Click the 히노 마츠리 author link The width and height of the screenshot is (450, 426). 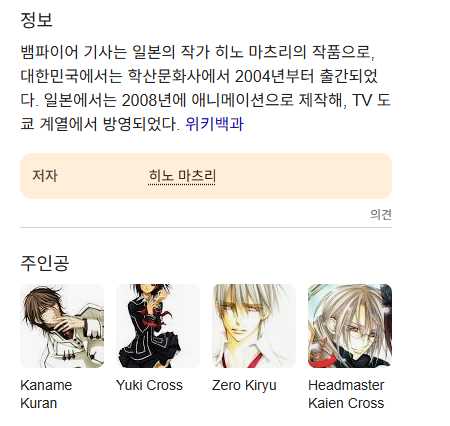(x=182, y=176)
